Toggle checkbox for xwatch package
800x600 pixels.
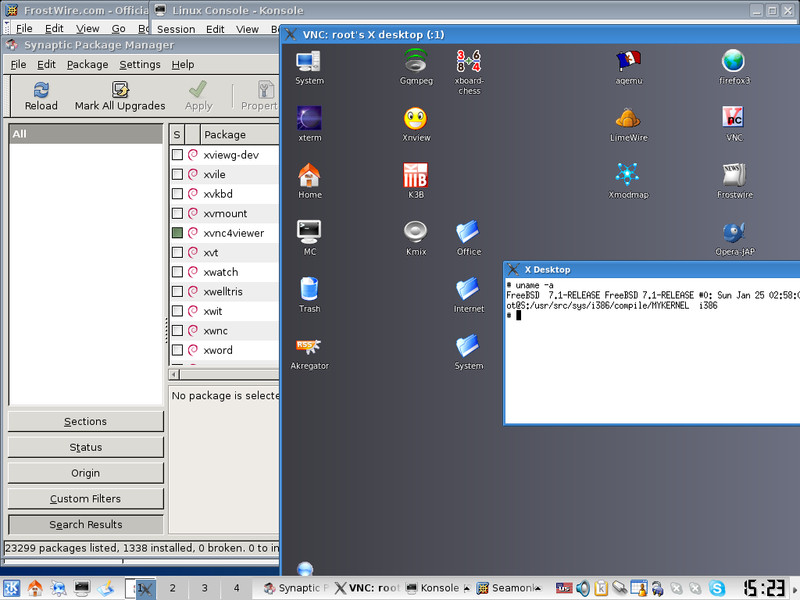(177, 271)
